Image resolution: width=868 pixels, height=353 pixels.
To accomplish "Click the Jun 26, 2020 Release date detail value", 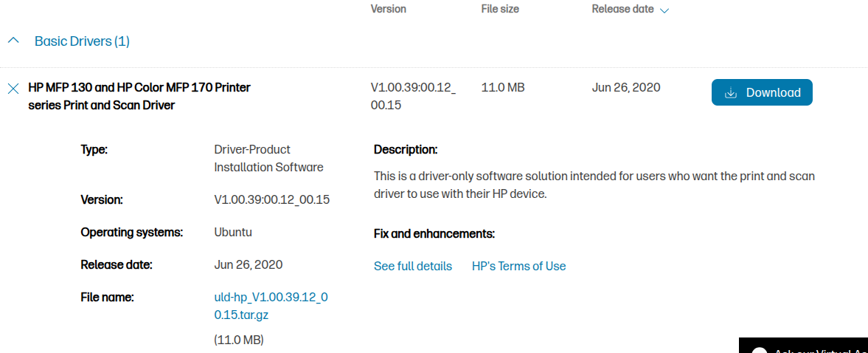I will (248, 265).
